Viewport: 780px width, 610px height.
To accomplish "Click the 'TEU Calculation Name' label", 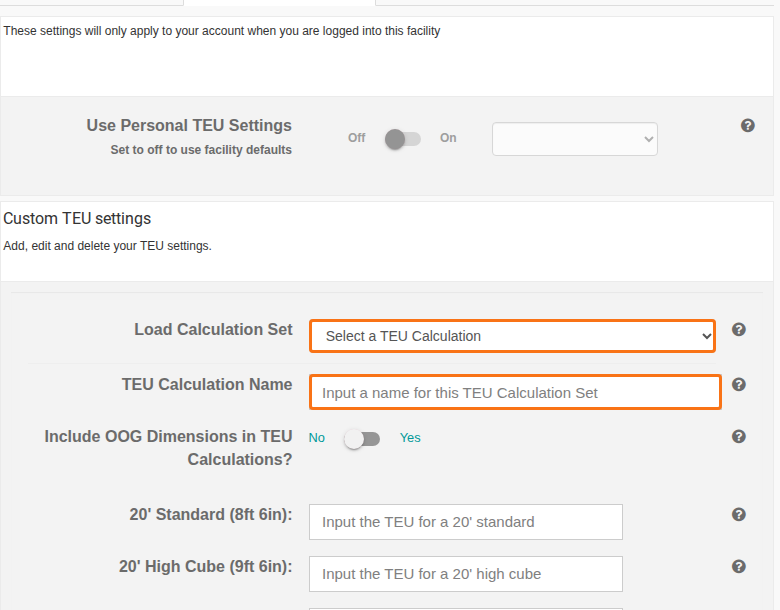I will click(x=207, y=385).
